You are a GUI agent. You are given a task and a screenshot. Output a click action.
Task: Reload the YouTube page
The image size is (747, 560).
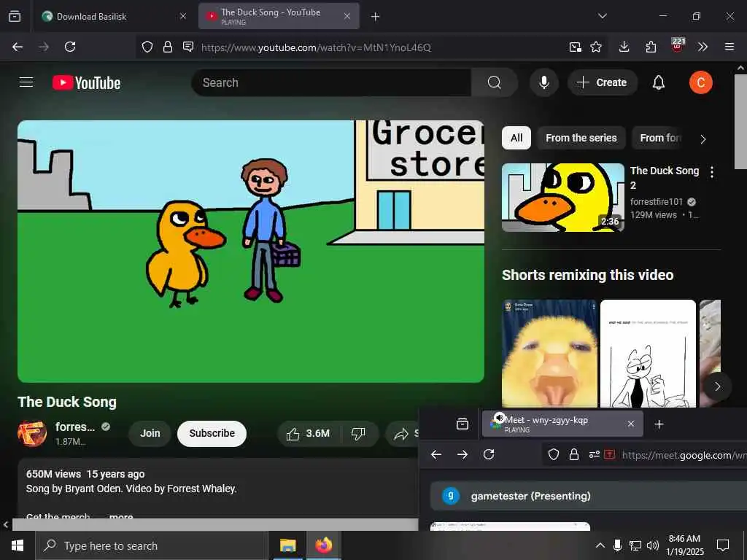70,47
